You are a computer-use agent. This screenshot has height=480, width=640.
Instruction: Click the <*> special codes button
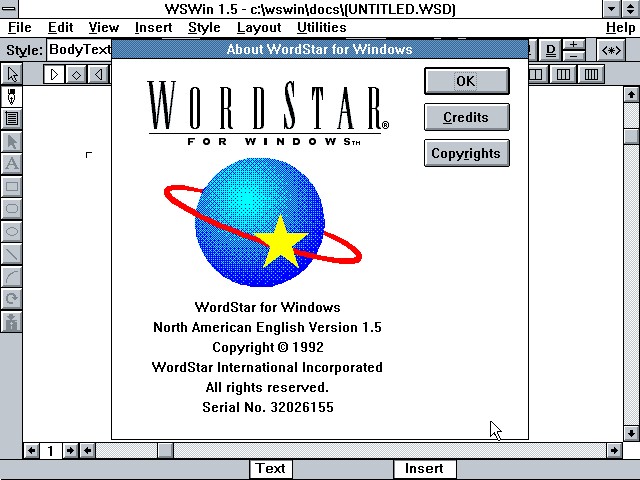click(610, 50)
